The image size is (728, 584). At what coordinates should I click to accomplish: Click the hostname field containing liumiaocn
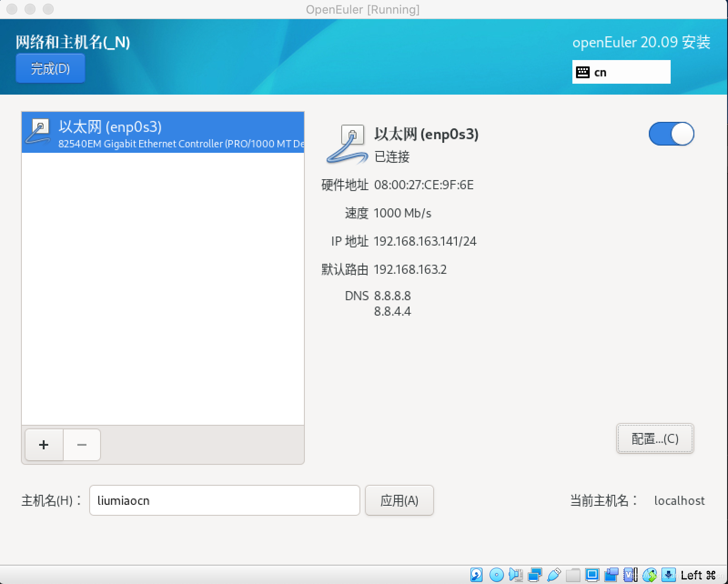coord(225,500)
